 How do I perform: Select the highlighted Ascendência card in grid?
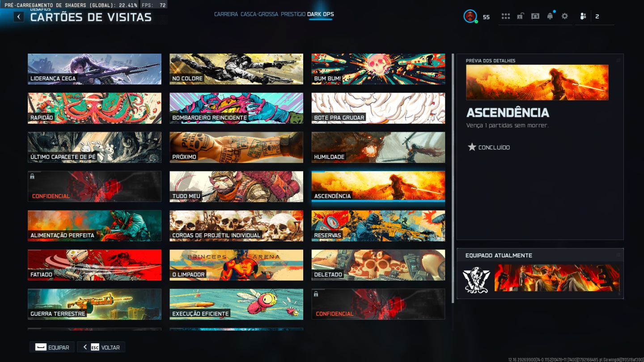tap(378, 186)
